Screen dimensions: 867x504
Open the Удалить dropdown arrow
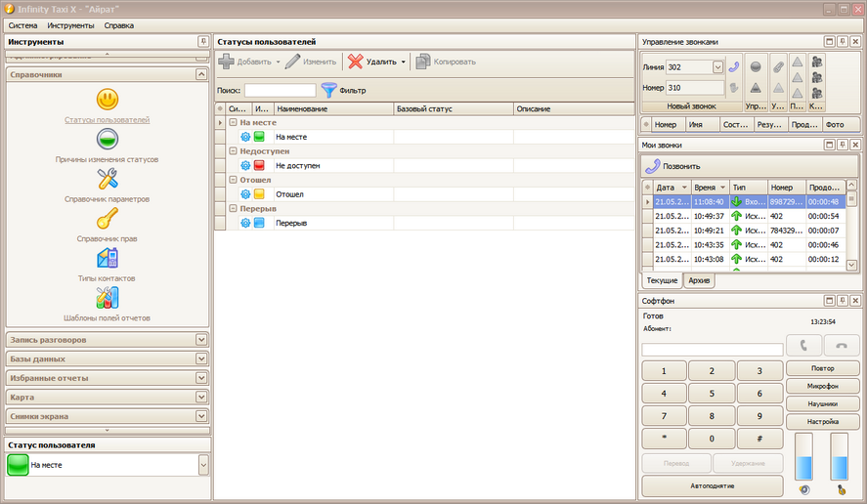point(403,62)
